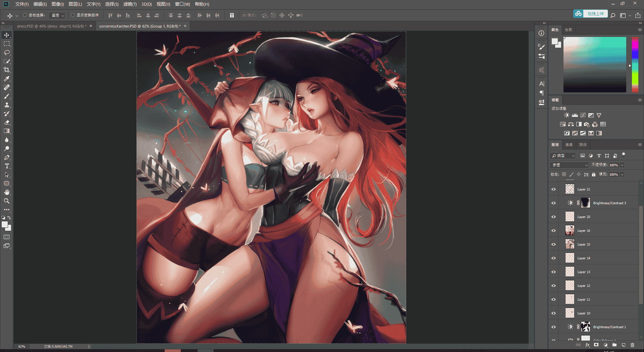Switch to dress.PSD document tab
The height and width of the screenshot is (352, 644).
[x=52, y=26]
